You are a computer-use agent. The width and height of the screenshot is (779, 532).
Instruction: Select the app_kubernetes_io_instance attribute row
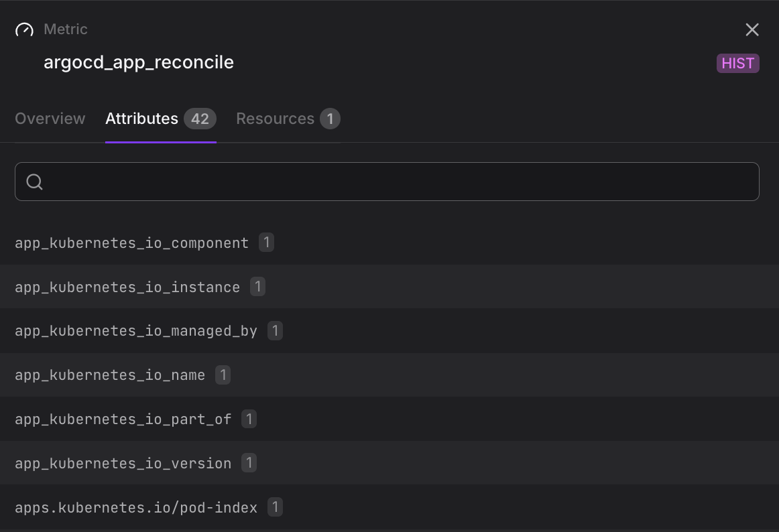click(127, 287)
